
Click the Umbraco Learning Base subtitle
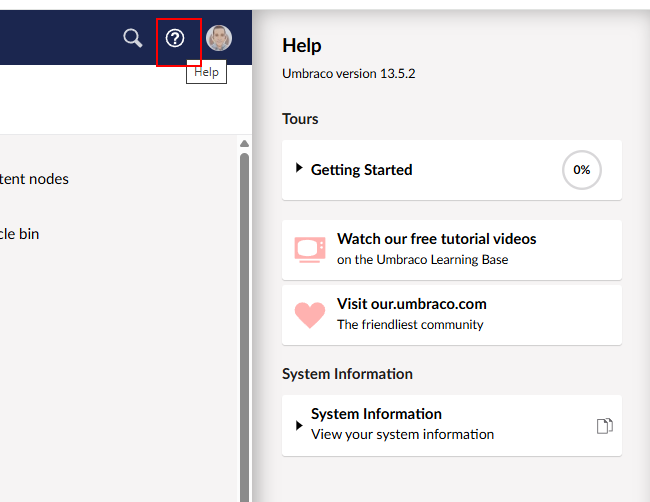(x=422, y=259)
